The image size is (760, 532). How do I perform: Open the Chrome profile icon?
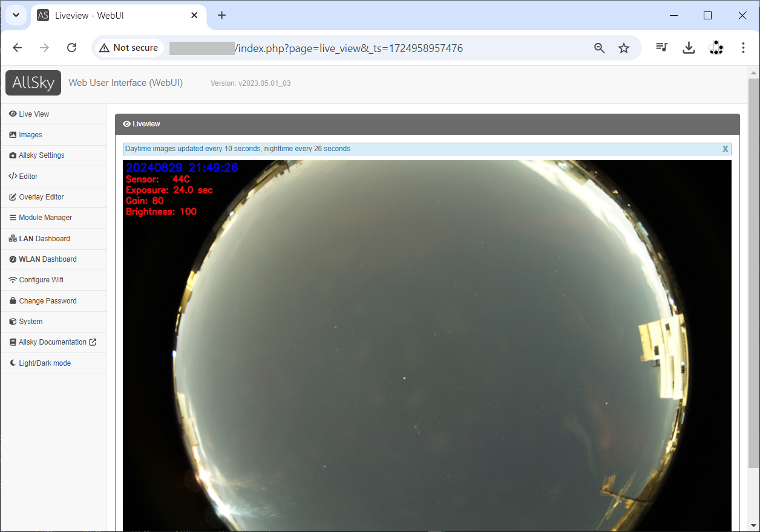coord(716,48)
